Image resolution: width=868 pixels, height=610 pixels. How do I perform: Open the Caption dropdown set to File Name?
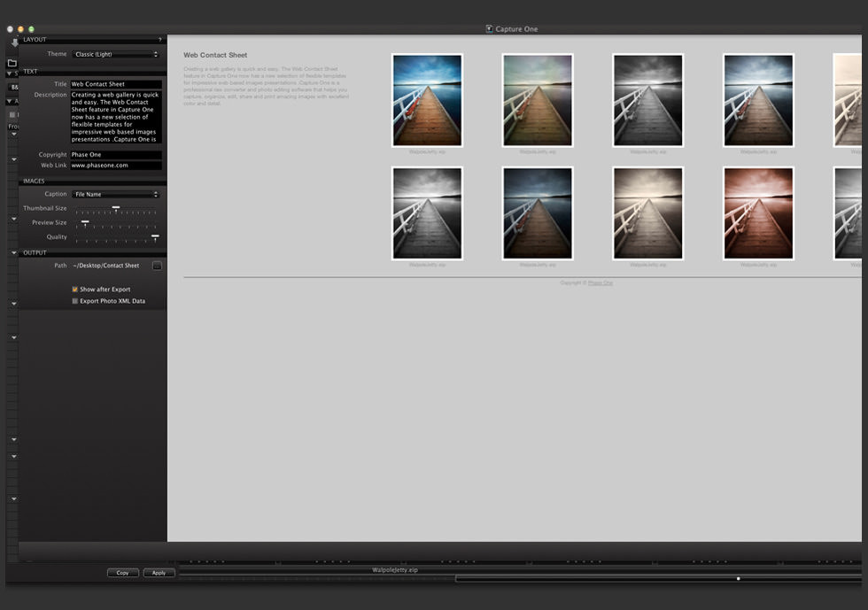coord(116,194)
